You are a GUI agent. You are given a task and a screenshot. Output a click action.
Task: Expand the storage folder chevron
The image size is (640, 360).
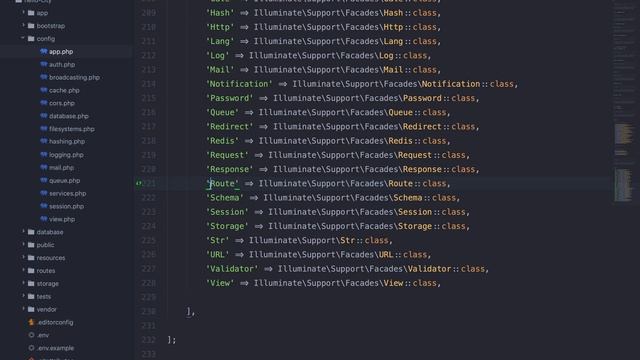23,283
